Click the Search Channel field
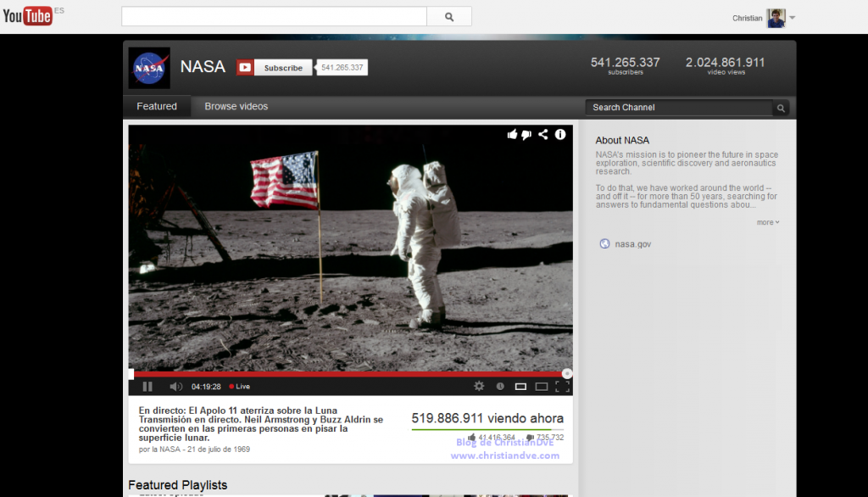Image resolution: width=868 pixels, height=497 pixels. click(679, 108)
